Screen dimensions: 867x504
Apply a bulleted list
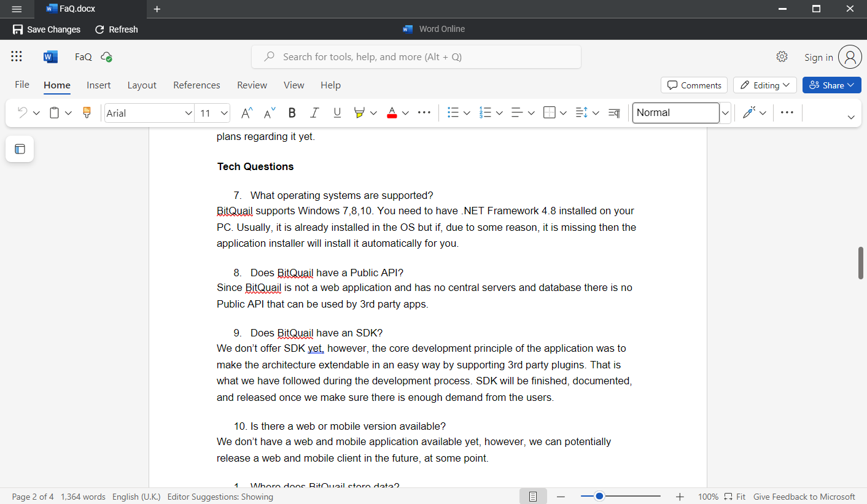point(453,112)
